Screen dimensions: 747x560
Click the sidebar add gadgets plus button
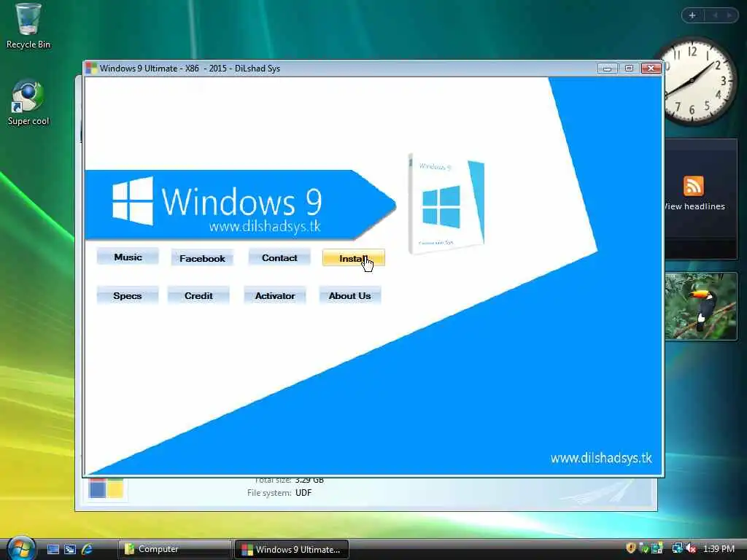(692, 15)
